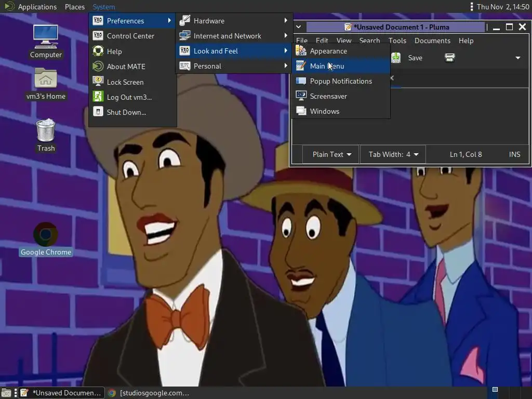Expand the Look and Feel submenu arrow

[x=286, y=50]
